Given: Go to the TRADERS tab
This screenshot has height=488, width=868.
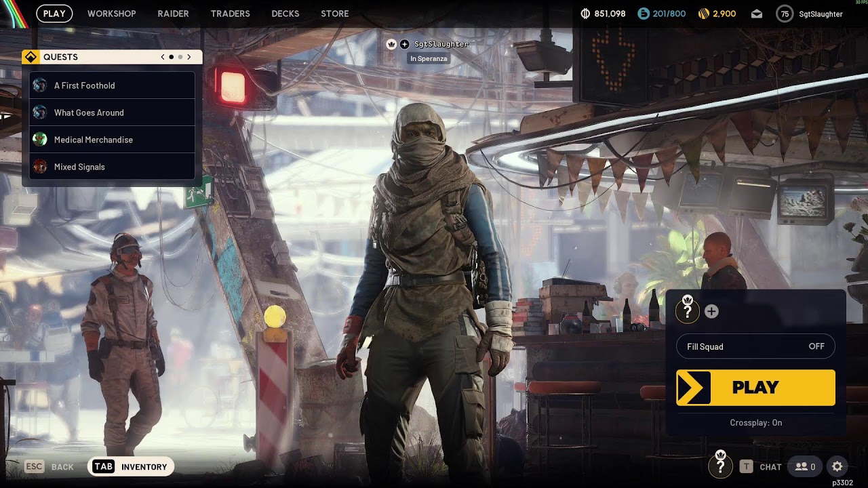Looking at the screenshot, I should pyautogui.click(x=230, y=14).
